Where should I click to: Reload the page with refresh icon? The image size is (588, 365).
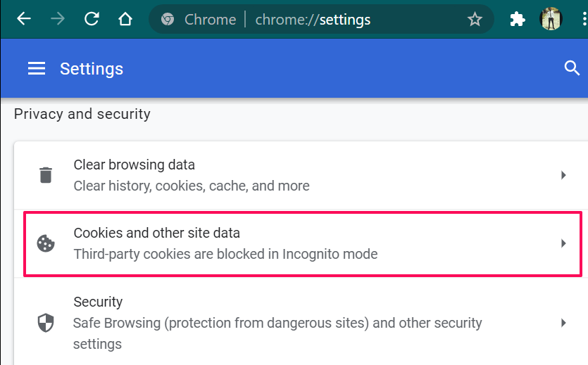[x=92, y=19]
